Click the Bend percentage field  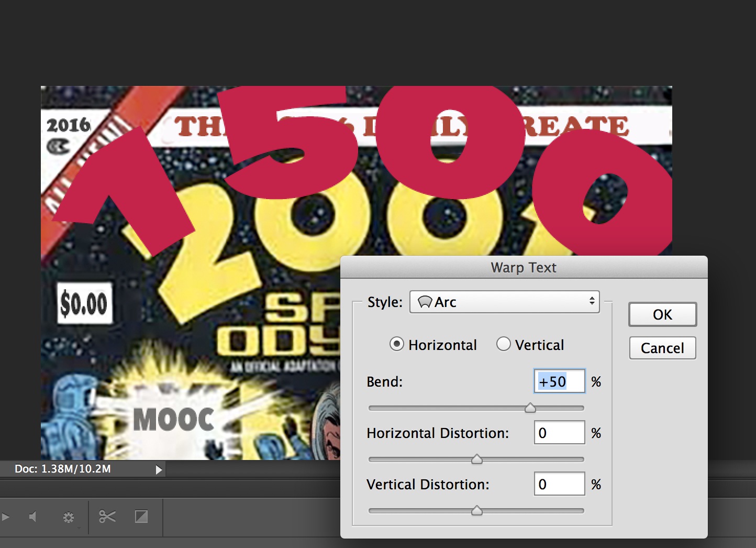tap(559, 381)
